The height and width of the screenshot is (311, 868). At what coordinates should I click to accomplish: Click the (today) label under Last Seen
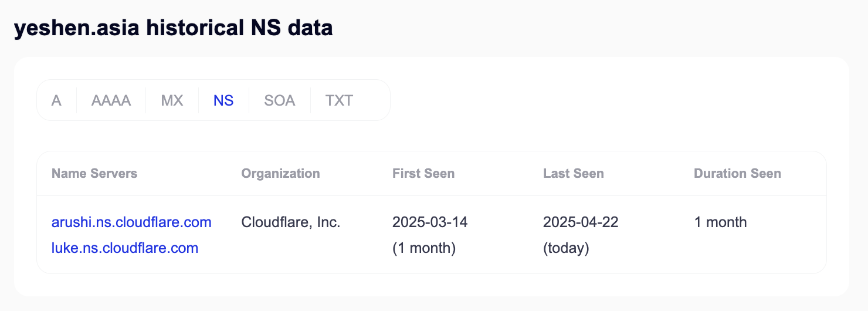coord(566,248)
